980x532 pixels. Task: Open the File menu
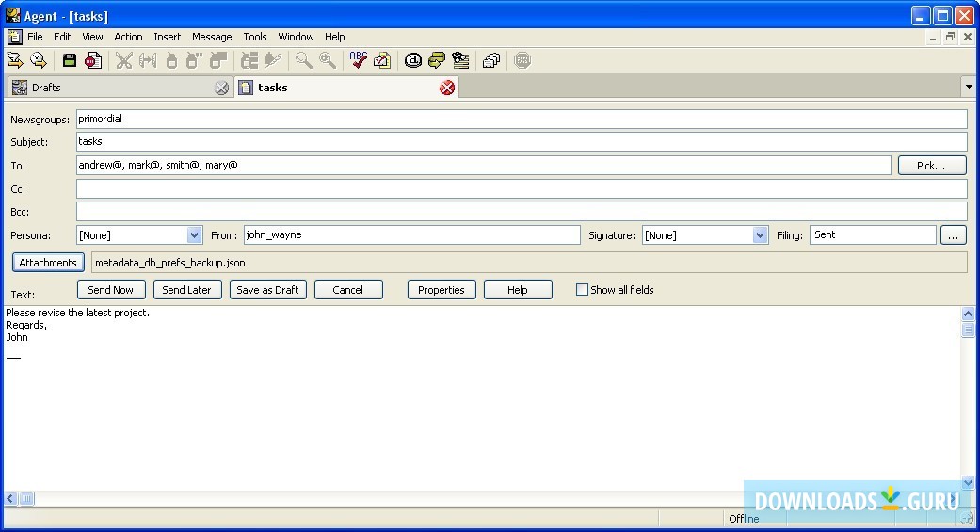click(35, 37)
